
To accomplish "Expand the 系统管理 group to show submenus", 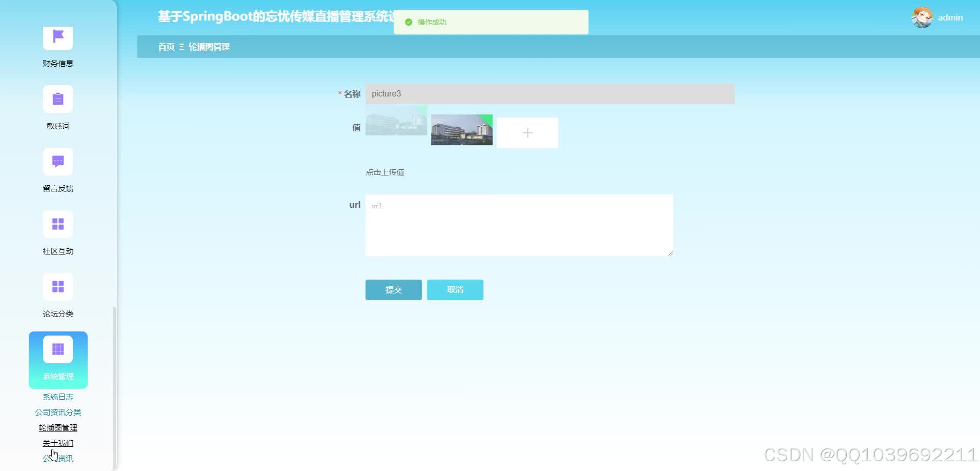I will pos(58,360).
